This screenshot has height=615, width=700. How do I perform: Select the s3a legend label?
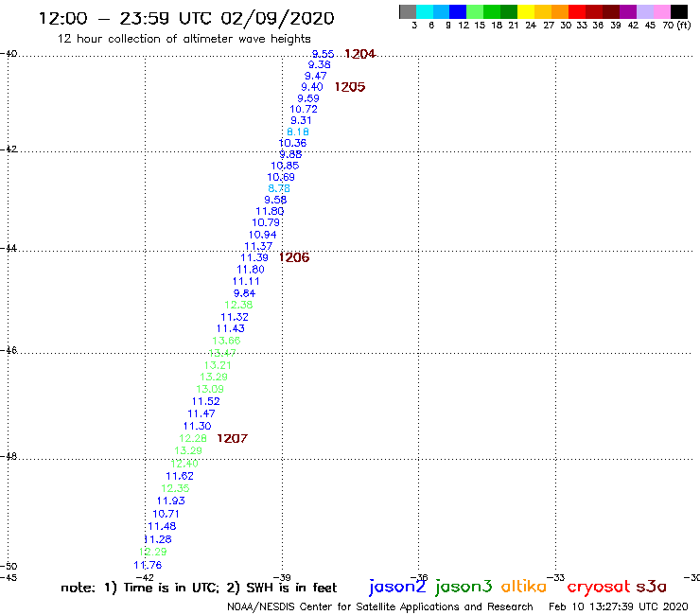651,586
